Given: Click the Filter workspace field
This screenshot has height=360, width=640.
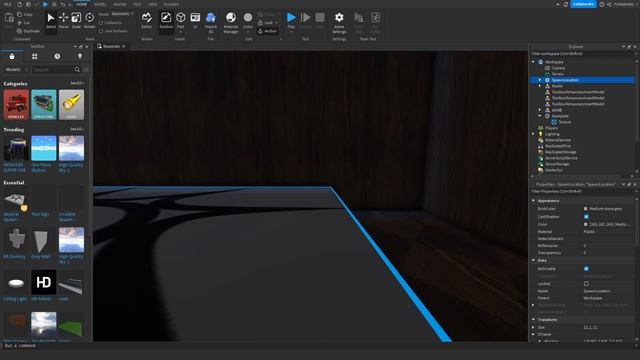Looking at the screenshot, I should pyautogui.click(x=582, y=53).
